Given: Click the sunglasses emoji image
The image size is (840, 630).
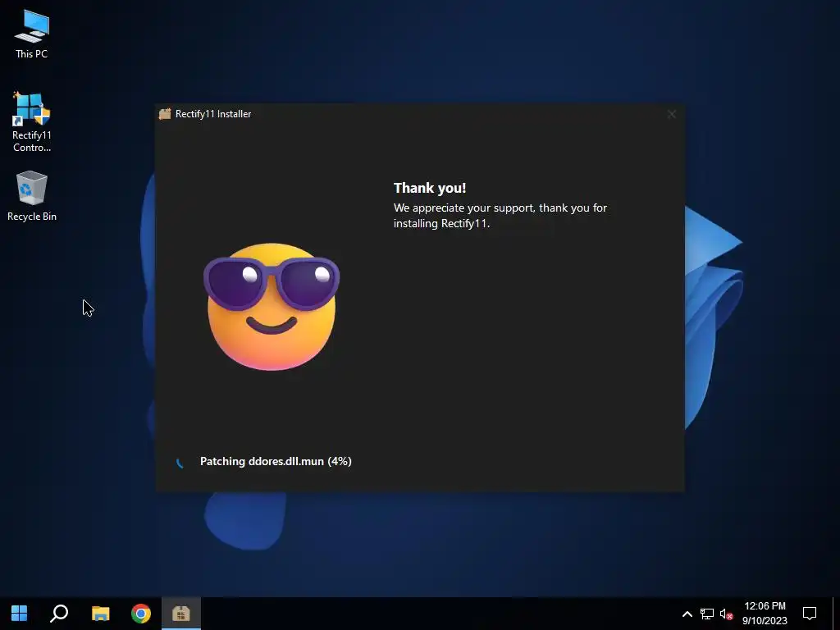Looking at the screenshot, I should point(272,307).
